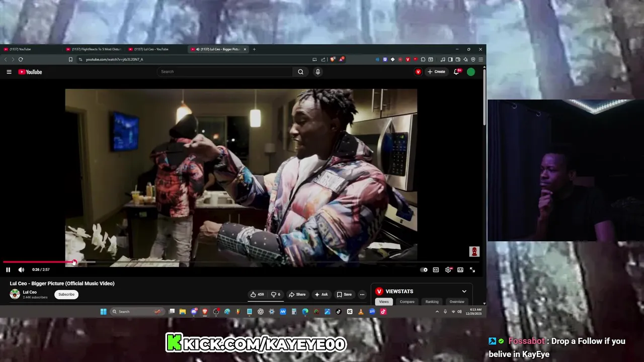Switch to theater mode

coord(460,270)
